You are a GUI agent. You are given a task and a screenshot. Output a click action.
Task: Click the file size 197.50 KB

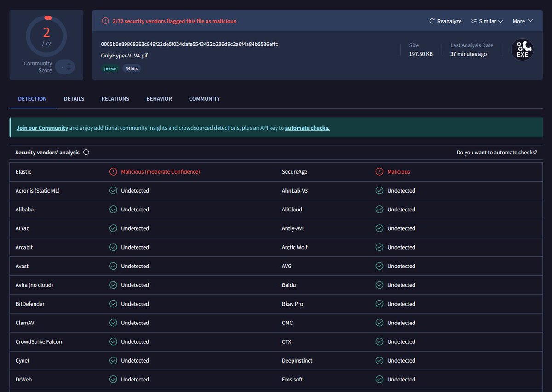click(421, 54)
